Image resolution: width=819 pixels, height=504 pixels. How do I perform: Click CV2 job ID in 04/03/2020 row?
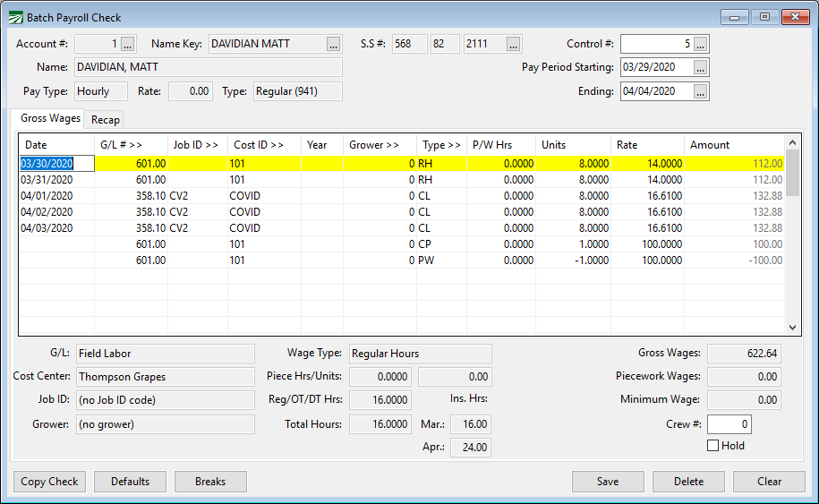198,228
